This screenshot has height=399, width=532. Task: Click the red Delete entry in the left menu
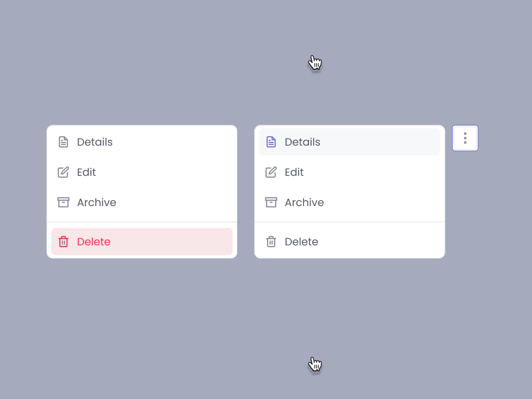pos(94,242)
